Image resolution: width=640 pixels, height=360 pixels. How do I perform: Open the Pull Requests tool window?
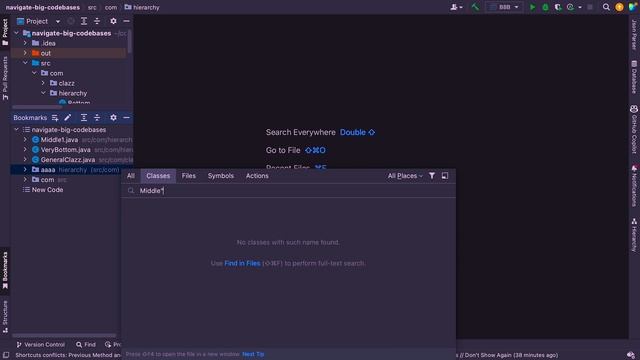tap(5, 78)
